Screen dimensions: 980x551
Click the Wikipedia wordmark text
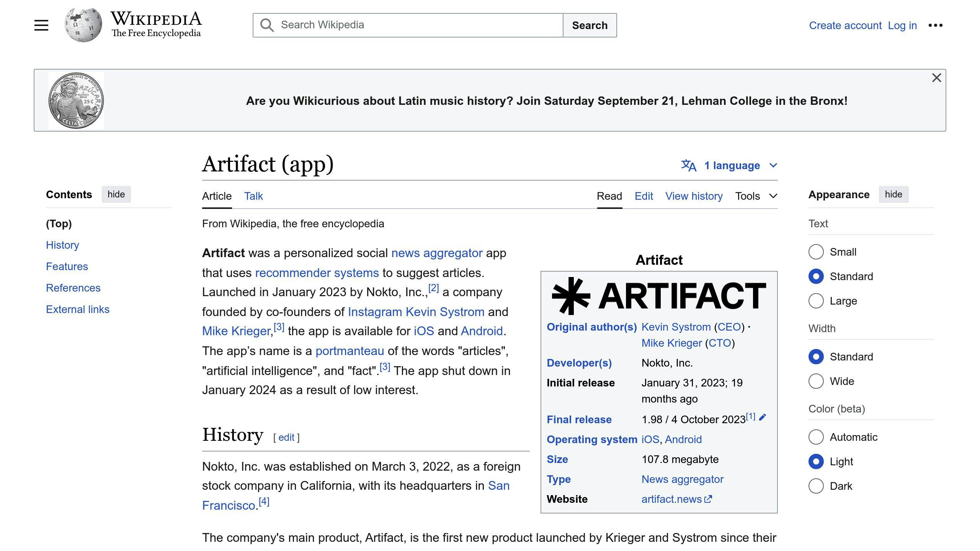pos(156,18)
